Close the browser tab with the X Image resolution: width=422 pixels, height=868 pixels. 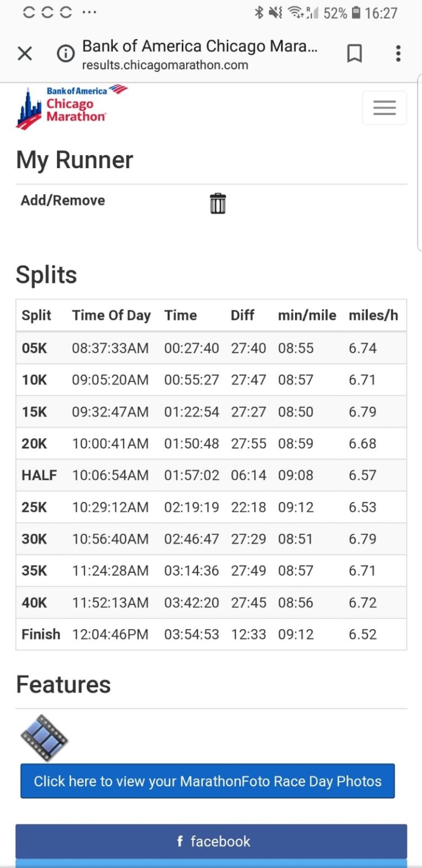click(25, 54)
